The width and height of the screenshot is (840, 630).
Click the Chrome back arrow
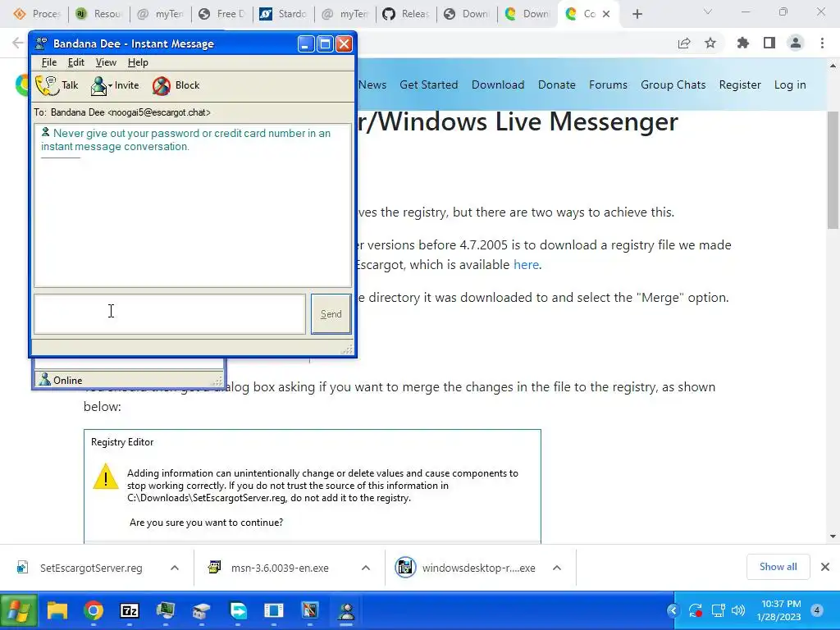click(18, 43)
